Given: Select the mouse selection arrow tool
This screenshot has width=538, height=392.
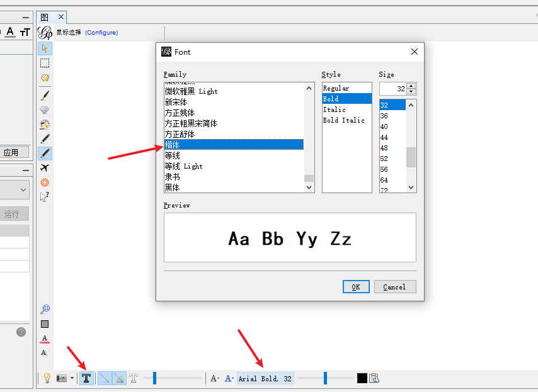Looking at the screenshot, I should (x=45, y=48).
